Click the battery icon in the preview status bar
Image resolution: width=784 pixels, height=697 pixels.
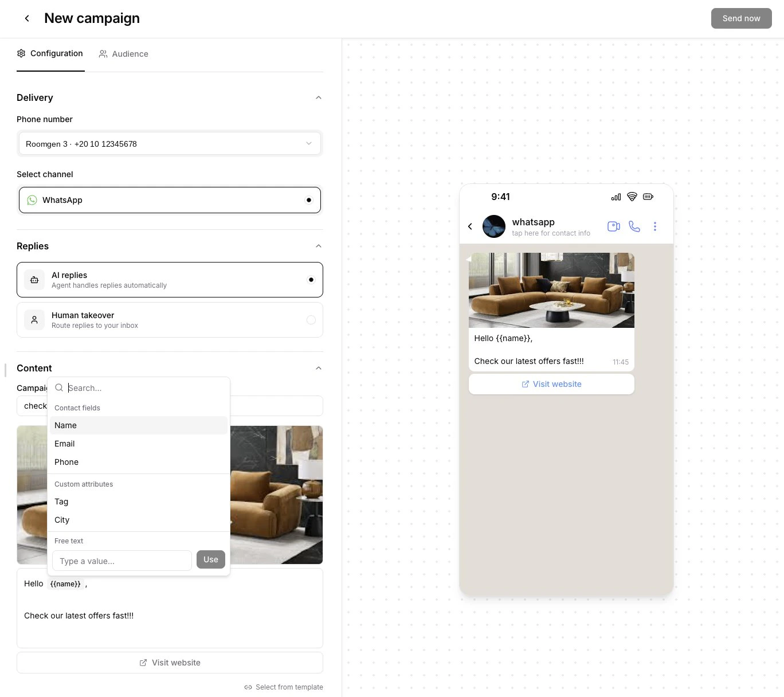(x=648, y=197)
